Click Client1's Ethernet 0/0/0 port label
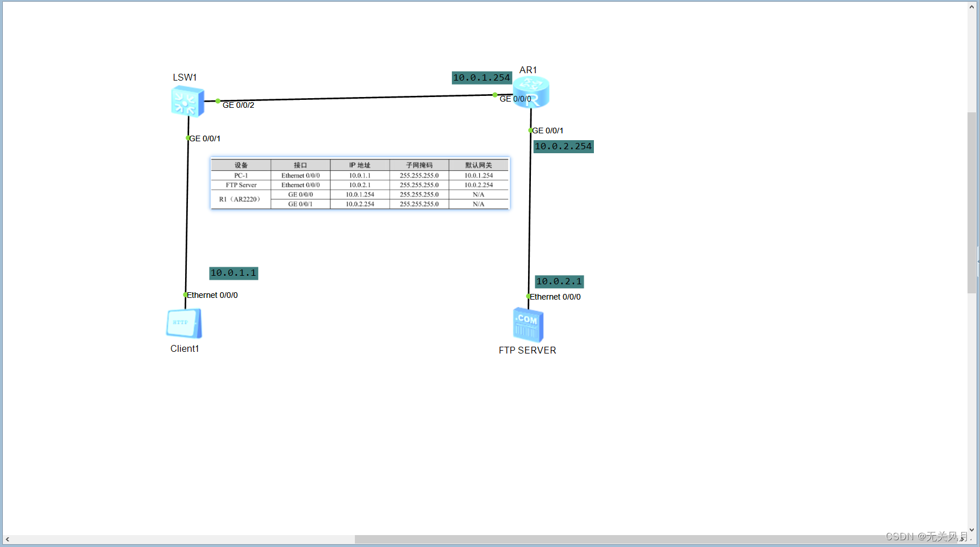The width and height of the screenshot is (980, 547). [212, 295]
